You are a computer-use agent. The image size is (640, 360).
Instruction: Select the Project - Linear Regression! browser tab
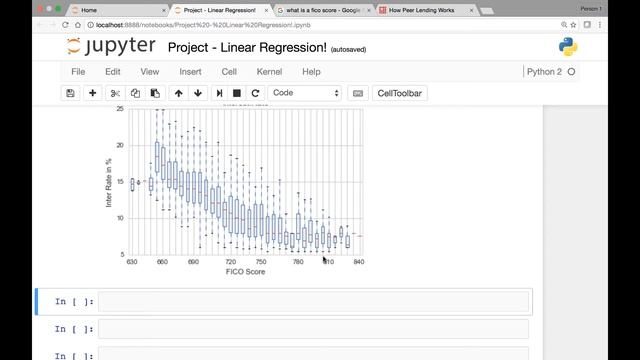click(220, 10)
